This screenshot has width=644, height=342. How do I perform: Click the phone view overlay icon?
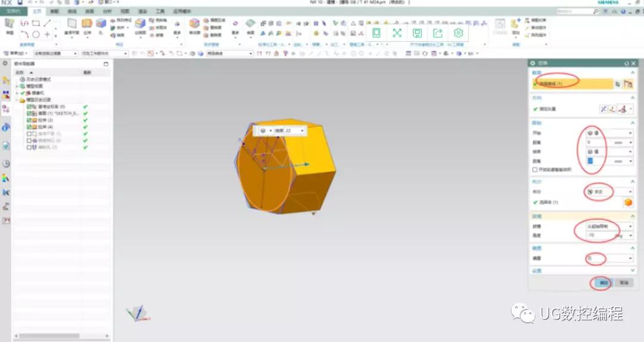377,33
